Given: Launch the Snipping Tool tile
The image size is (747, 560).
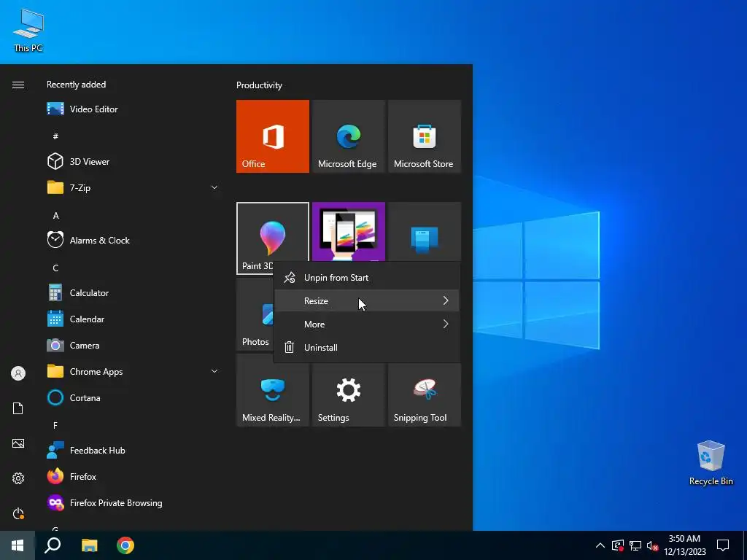Looking at the screenshot, I should click(x=425, y=395).
